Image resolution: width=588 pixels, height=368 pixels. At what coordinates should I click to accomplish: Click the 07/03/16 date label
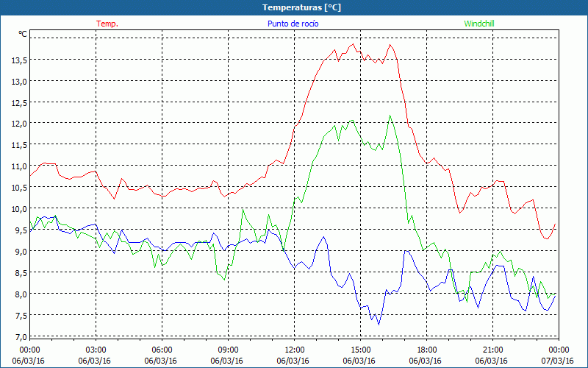coord(557,361)
